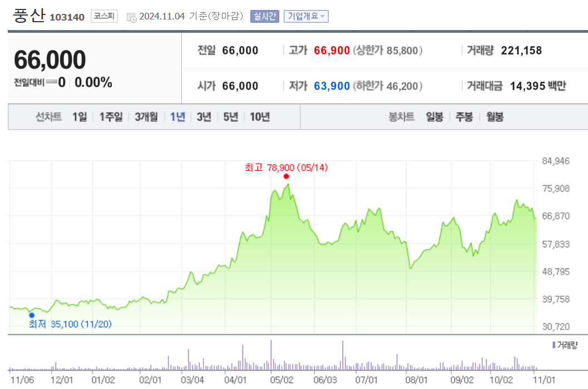The height and width of the screenshot is (389, 588).
Task: Switch chart to 3개월 period
Action: point(146,117)
